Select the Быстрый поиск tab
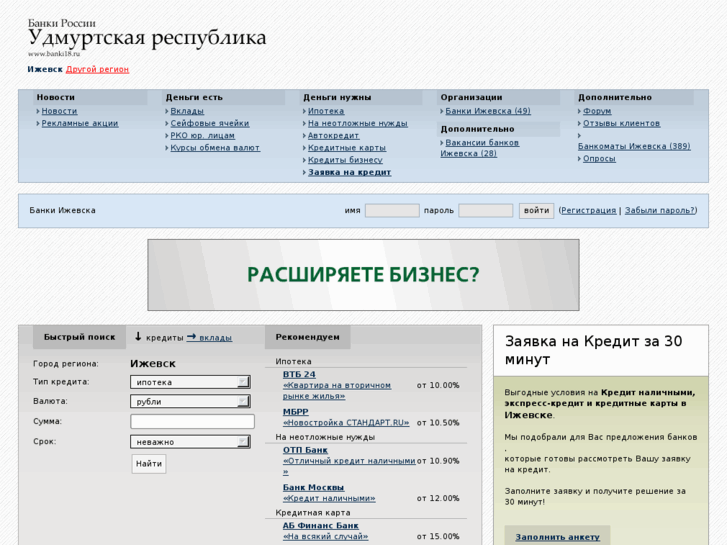The image size is (727, 545). (79, 337)
